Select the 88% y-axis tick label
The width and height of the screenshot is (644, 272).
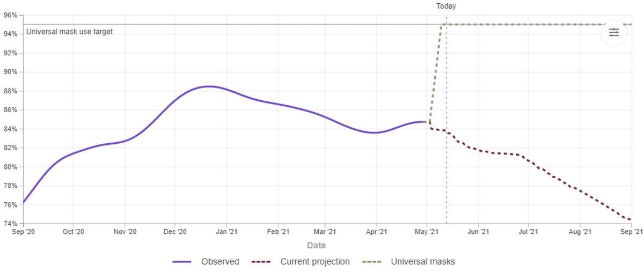pos(11,91)
